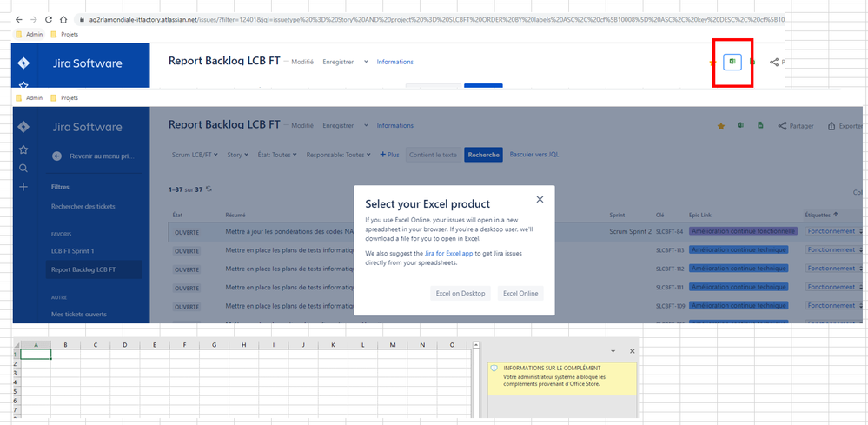Click the Basculer vers JQL link

(x=534, y=155)
